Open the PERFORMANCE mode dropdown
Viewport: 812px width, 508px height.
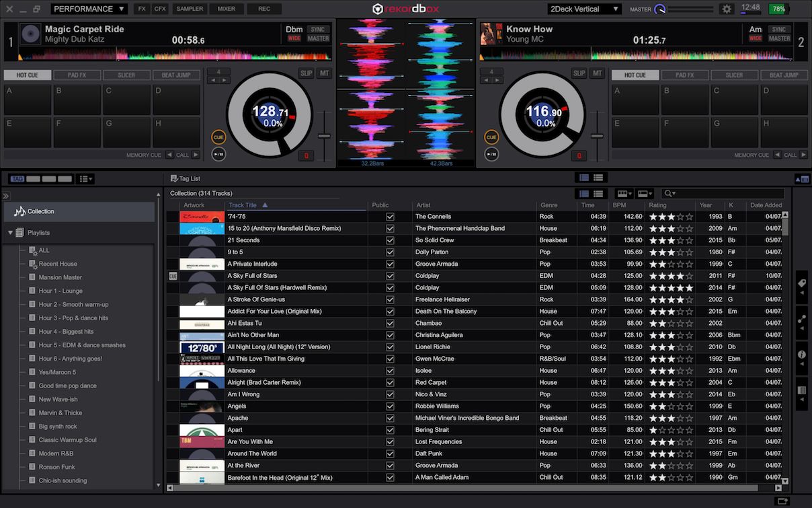point(88,9)
